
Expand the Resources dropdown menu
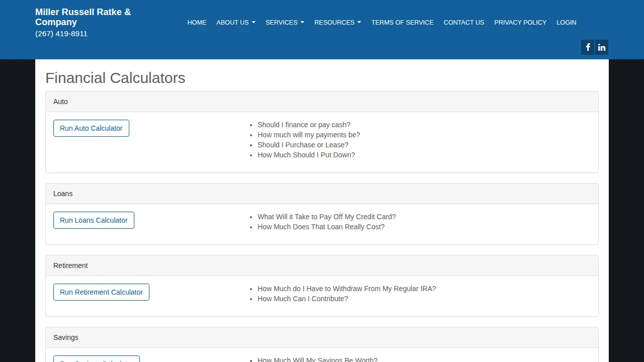tap(338, 22)
